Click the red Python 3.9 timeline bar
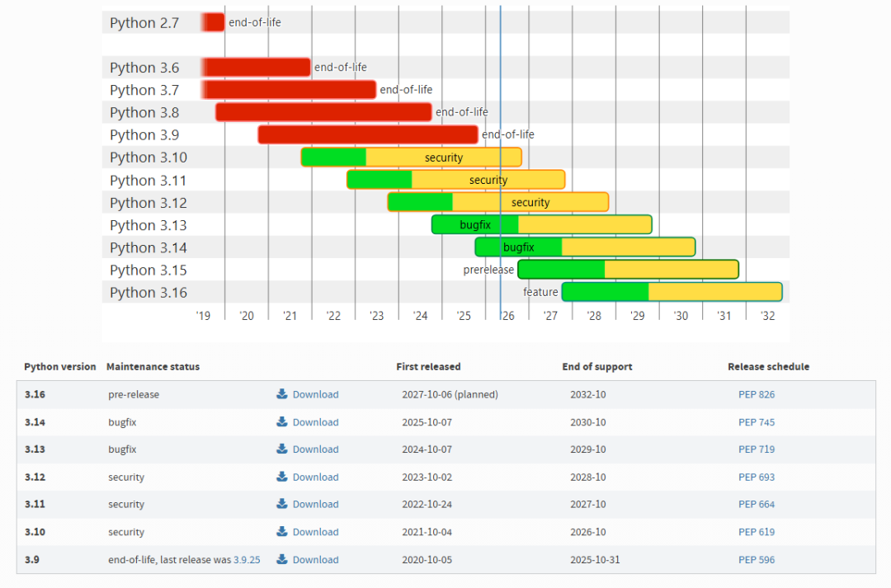Viewport: 891px width, 588px height. pos(368,134)
